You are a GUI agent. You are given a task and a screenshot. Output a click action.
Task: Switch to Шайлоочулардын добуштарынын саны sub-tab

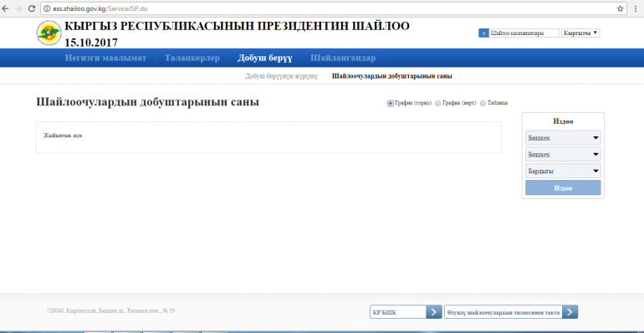click(x=392, y=76)
